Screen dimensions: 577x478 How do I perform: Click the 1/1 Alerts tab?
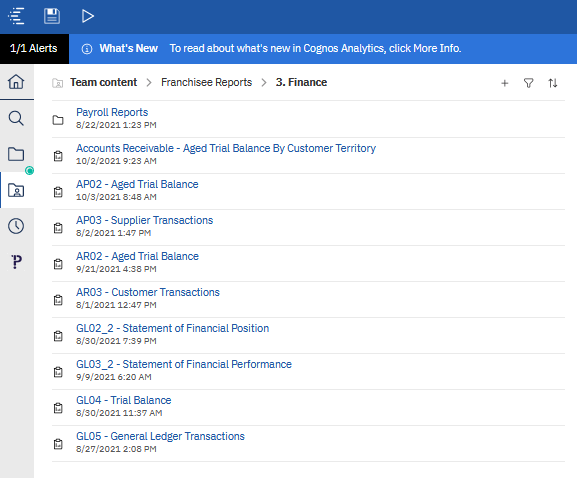pos(34,49)
